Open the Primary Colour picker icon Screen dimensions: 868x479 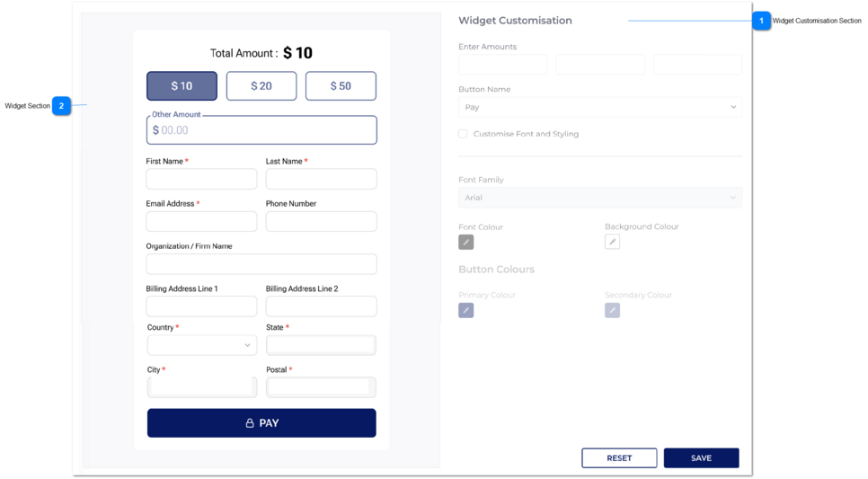tap(465, 310)
